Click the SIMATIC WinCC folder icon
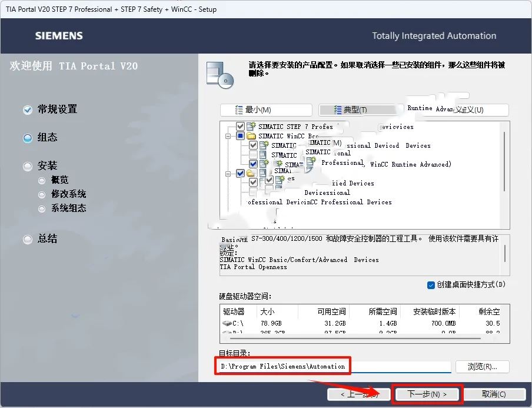532x408 pixels. coord(251,136)
